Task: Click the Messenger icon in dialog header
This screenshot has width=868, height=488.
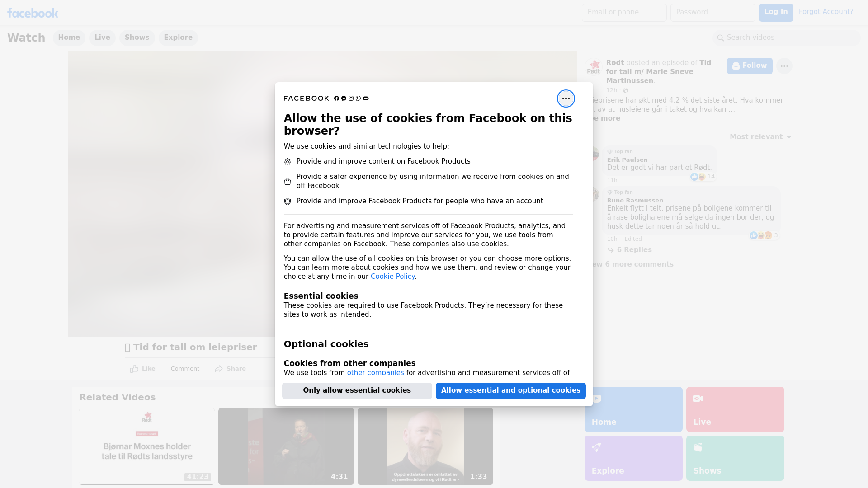Action: (x=344, y=99)
